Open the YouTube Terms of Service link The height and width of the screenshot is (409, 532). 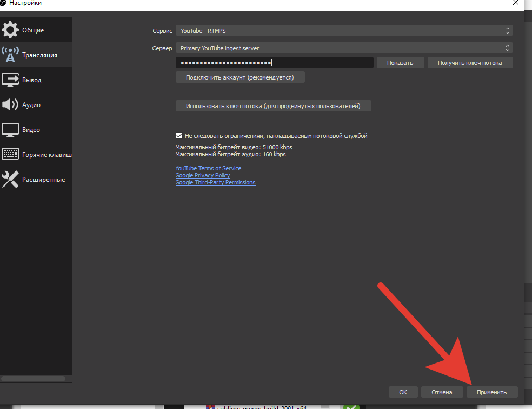coord(208,168)
